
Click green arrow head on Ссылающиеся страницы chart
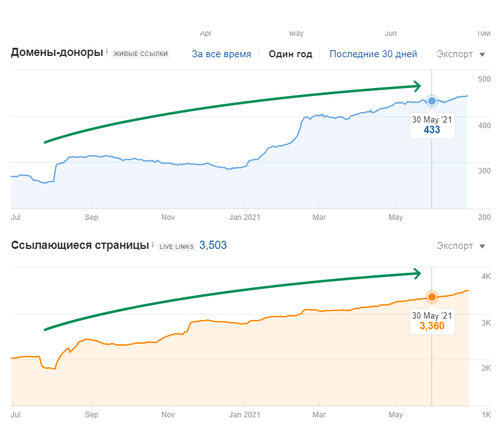click(416, 273)
